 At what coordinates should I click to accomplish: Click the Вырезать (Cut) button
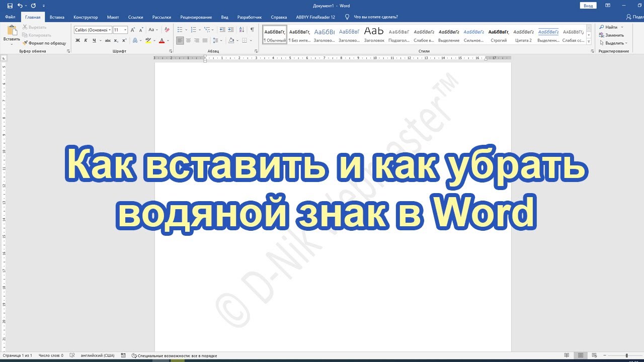click(x=34, y=27)
